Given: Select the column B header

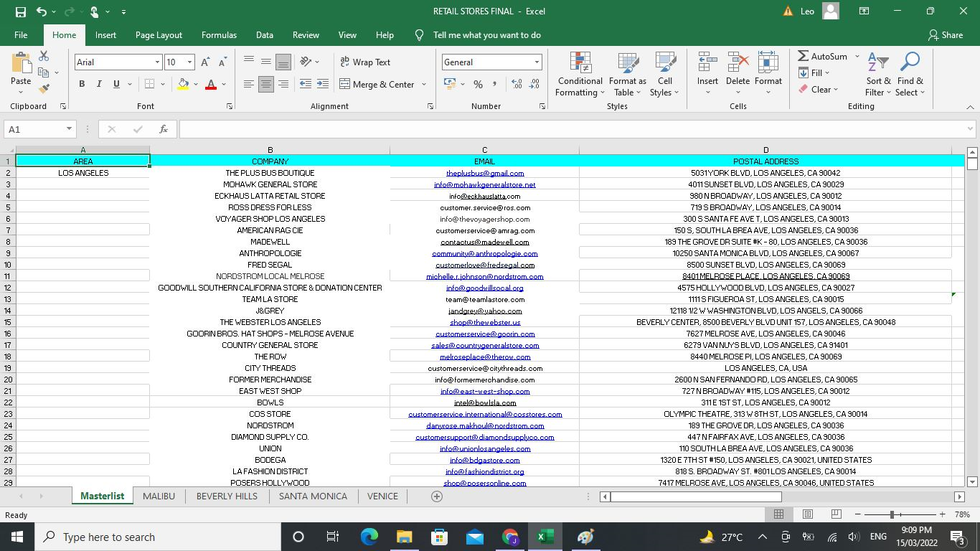Looking at the screenshot, I should tap(270, 150).
